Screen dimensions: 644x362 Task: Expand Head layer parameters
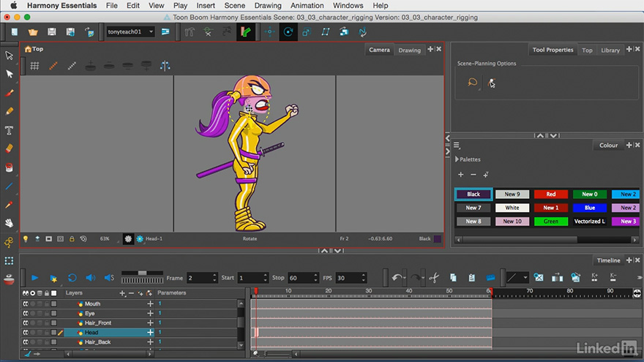pyautogui.click(x=150, y=333)
